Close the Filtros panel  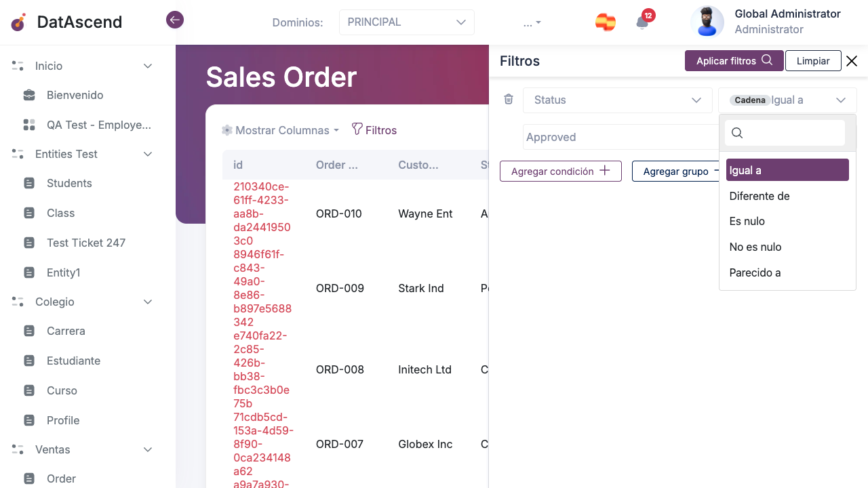tap(852, 61)
